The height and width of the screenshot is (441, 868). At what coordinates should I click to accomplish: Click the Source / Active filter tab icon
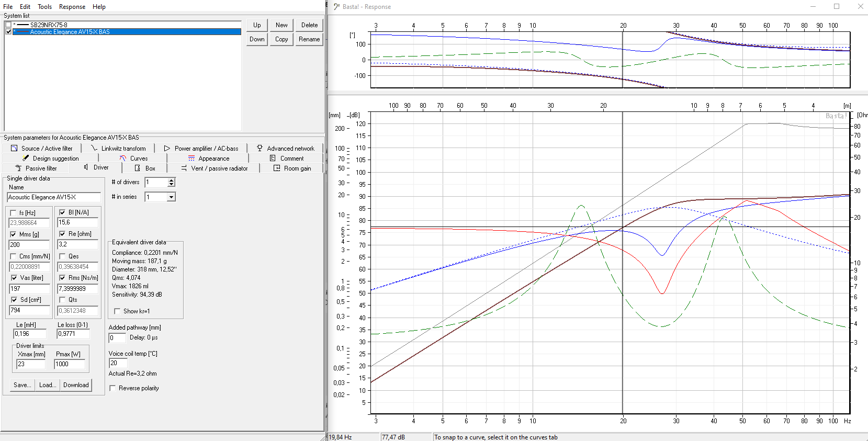14,149
